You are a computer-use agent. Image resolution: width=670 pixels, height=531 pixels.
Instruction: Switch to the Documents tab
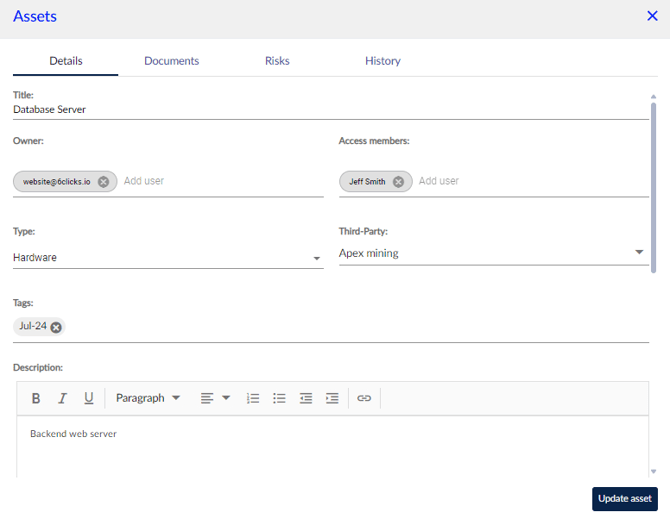[x=171, y=61]
